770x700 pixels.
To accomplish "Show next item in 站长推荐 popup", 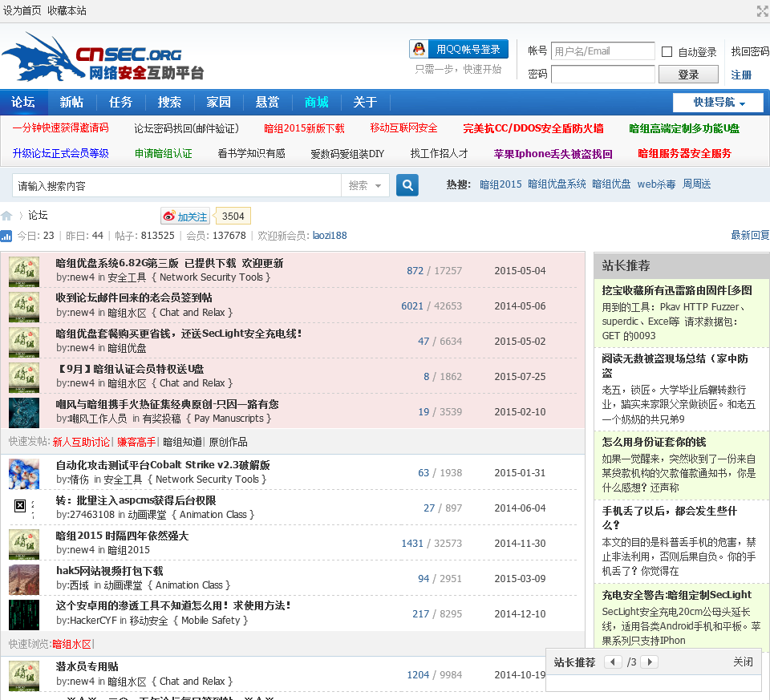I will [x=649, y=662].
